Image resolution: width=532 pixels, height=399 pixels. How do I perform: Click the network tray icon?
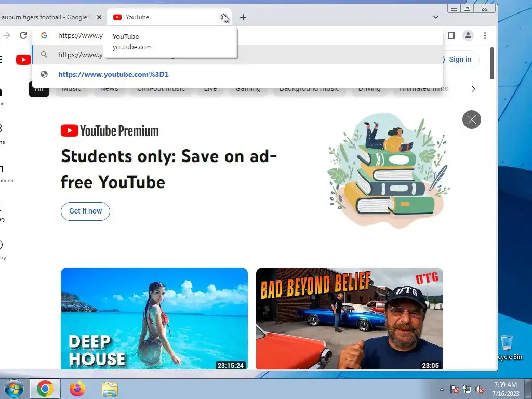(467, 389)
